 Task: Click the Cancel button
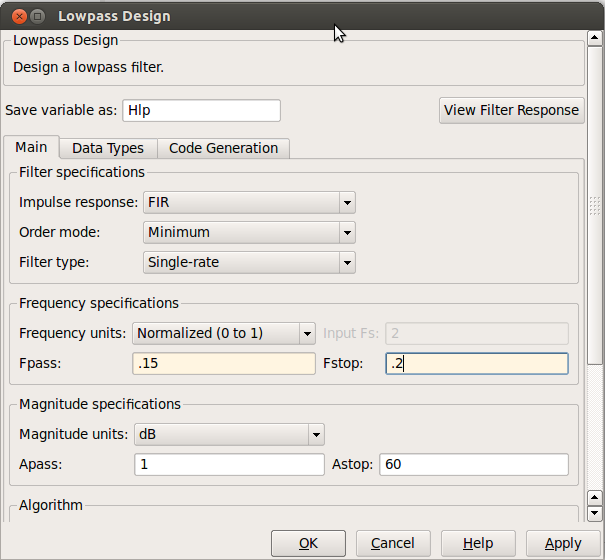point(392,543)
